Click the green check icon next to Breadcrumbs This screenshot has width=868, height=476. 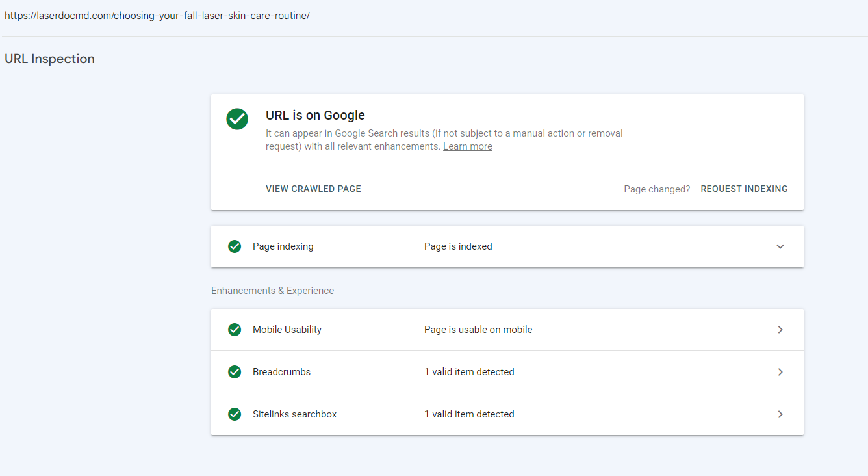click(235, 372)
